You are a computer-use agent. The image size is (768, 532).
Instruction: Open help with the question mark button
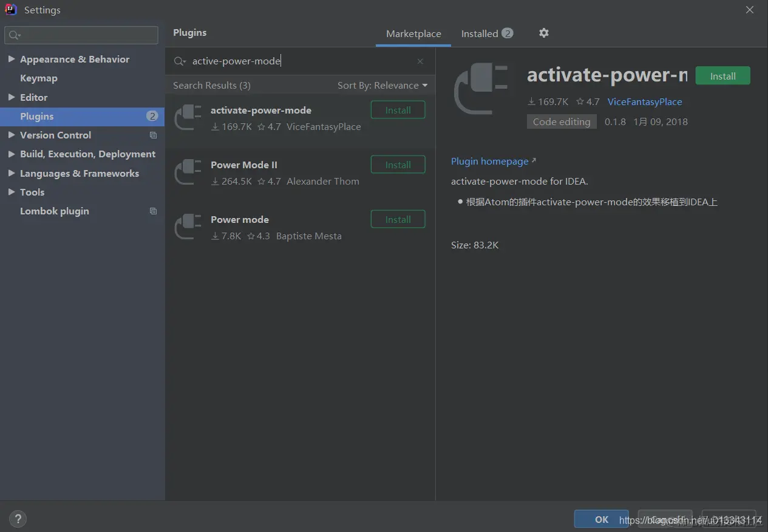click(18, 519)
